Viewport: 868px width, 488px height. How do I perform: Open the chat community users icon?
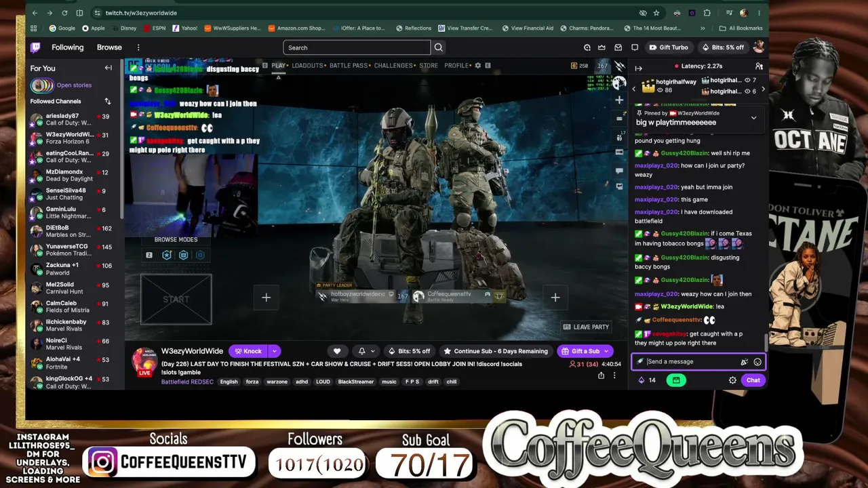pyautogui.click(x=759, y=66)
